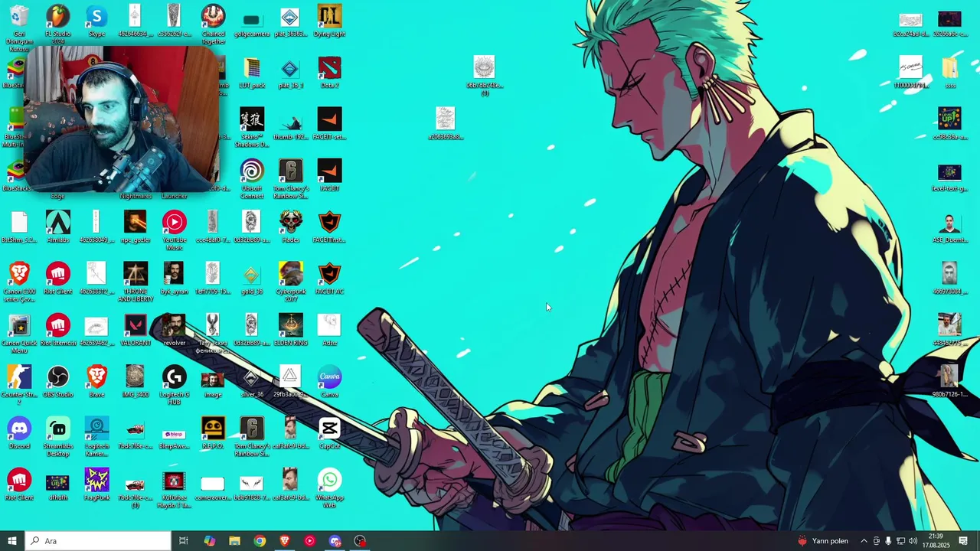Open ELDEN RING shortcut

(290, 330)
